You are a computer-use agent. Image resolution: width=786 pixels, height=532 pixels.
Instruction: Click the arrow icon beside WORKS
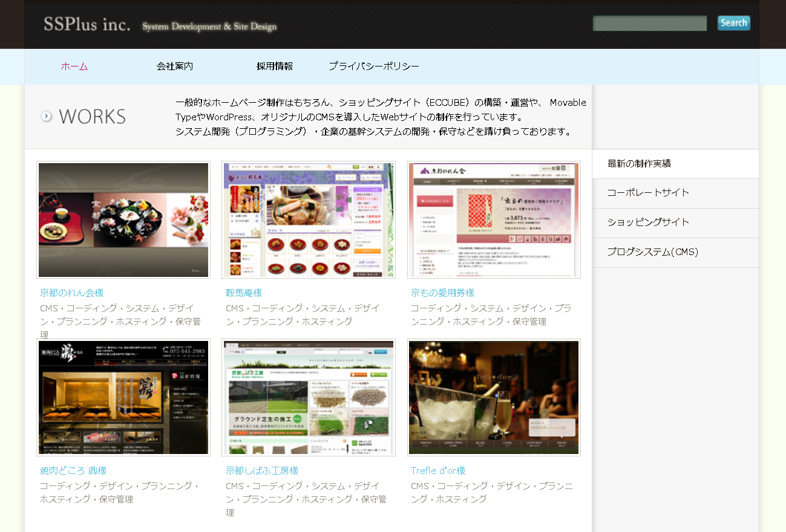(x=47, y=116)
